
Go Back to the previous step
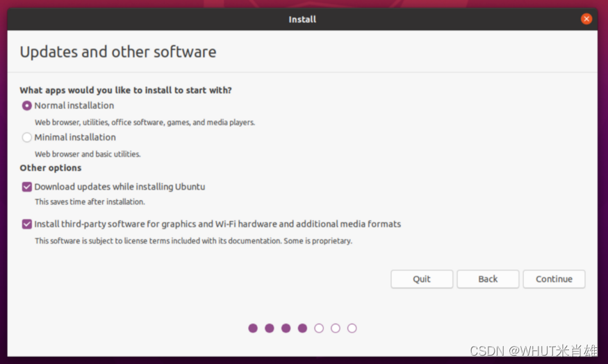pos(488,279)
